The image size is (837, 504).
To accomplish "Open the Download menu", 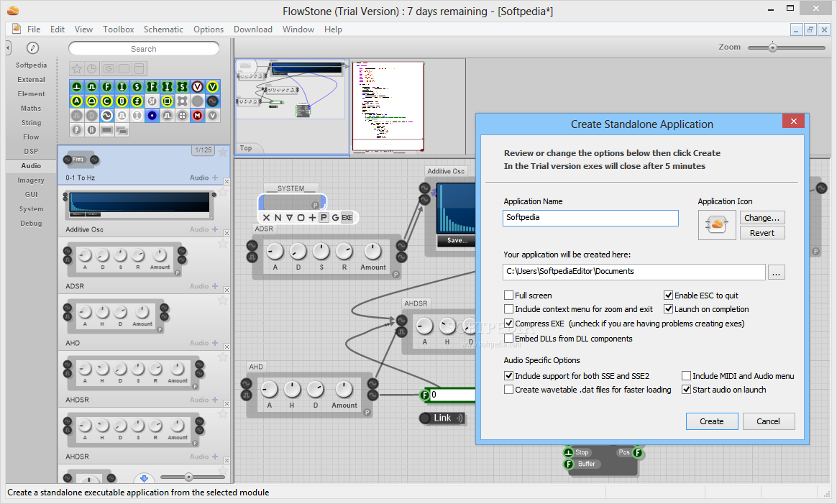I will pos(252,29).
